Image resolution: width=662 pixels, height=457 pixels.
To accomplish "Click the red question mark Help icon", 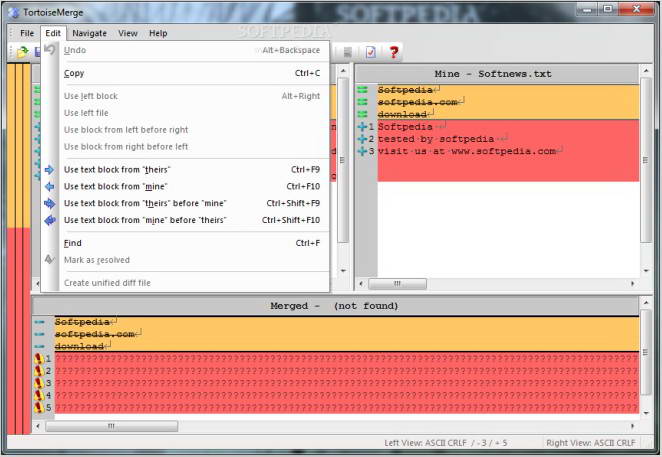I will [x=394, y=52].
